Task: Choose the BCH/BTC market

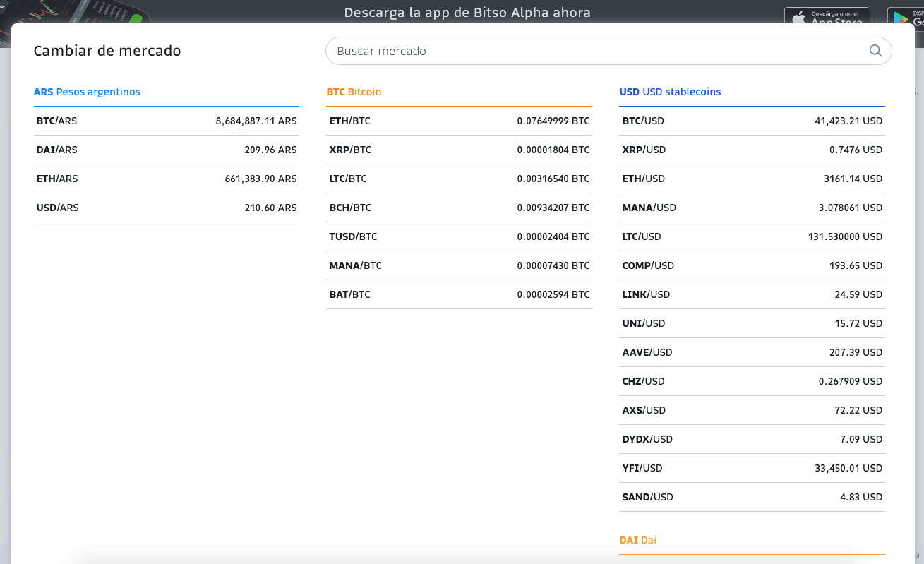Action: click(x=459, y=208)
